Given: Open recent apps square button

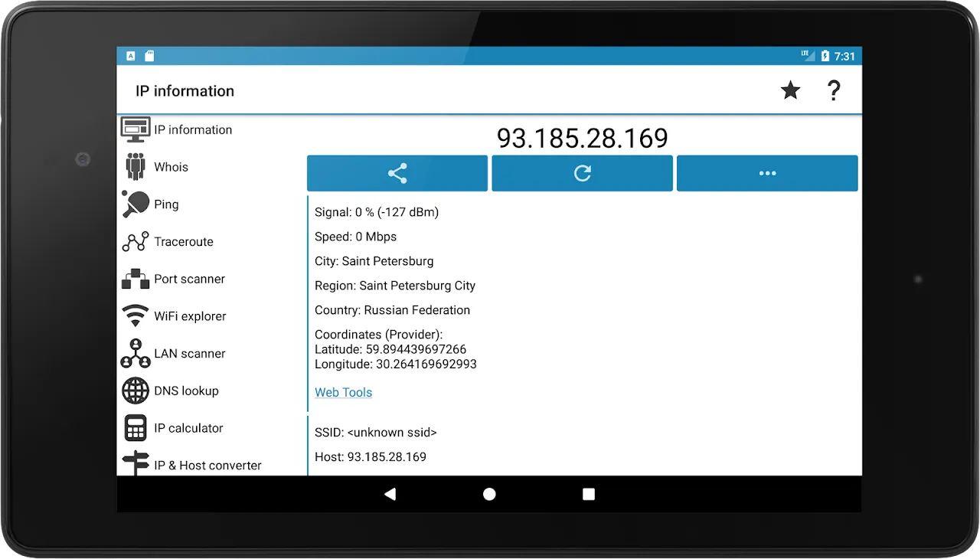Looking at the screenshot, I should coord(588,495).
